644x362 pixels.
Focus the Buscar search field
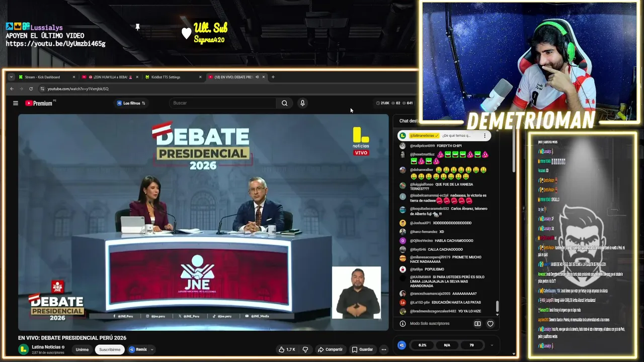coord(223,103)
